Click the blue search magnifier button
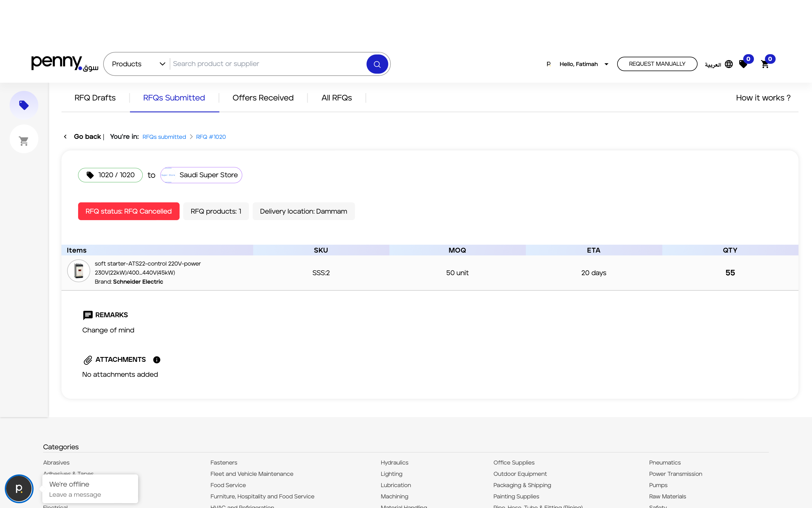The height and width of the screenshot is (508, 812). [x=377, y=64]
